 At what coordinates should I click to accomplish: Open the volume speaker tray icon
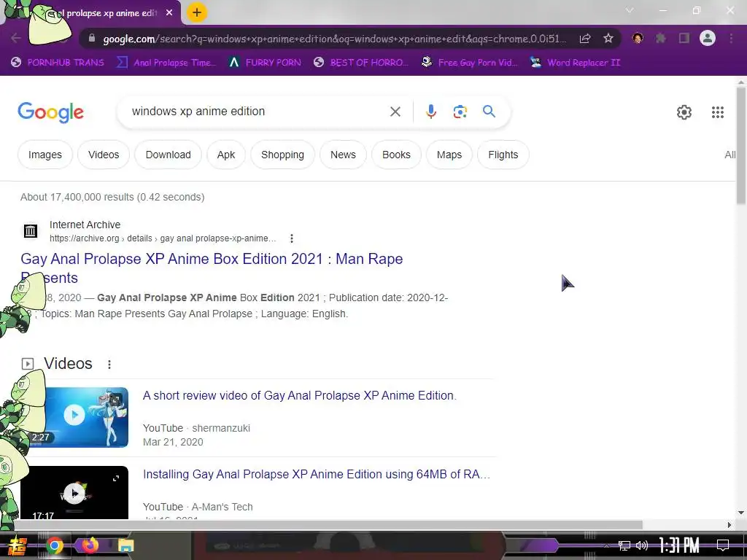click(642, 545)
